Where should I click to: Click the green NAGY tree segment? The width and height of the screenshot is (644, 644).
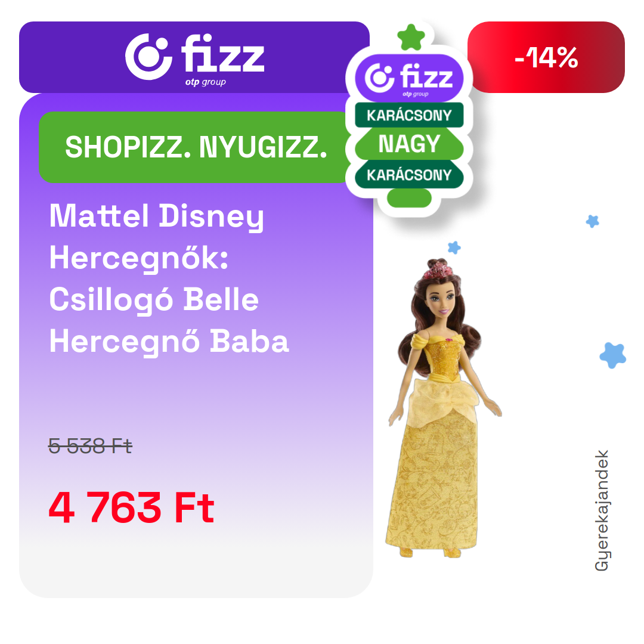pos(409,144)
